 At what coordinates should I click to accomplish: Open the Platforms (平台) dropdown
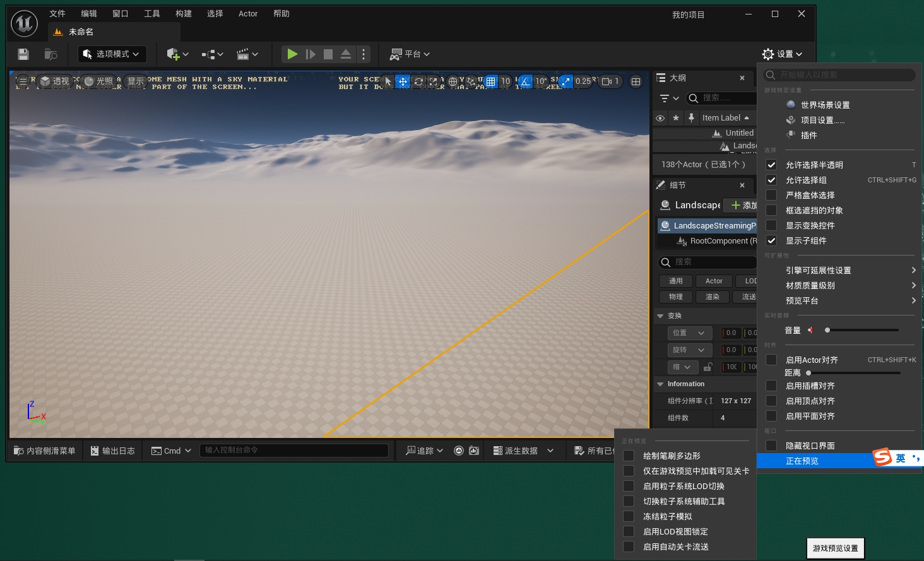point(410,54)
